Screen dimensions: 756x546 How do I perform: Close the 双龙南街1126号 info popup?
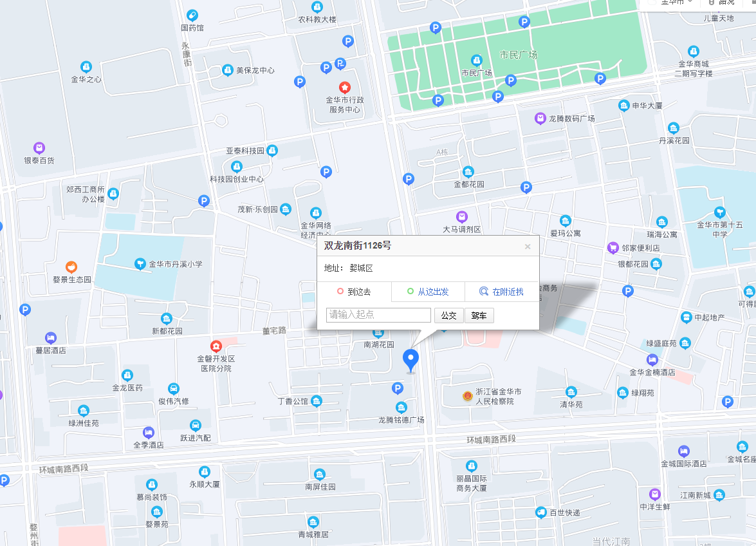point(528,246)
